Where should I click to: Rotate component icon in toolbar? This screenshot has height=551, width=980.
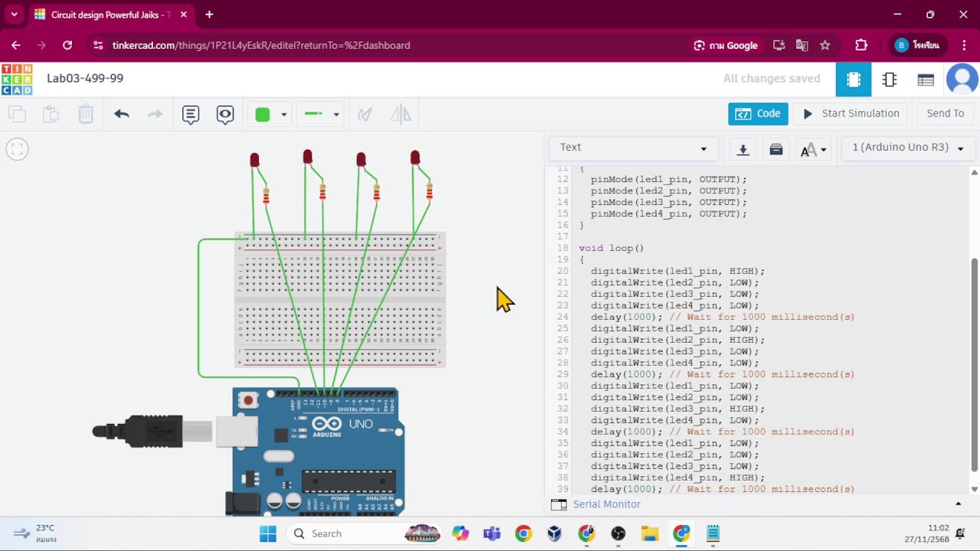tap(365, 115)
